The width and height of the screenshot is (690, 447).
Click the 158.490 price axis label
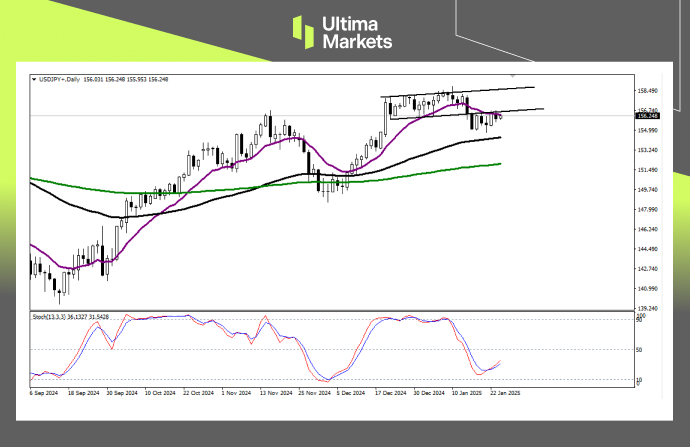646,91
